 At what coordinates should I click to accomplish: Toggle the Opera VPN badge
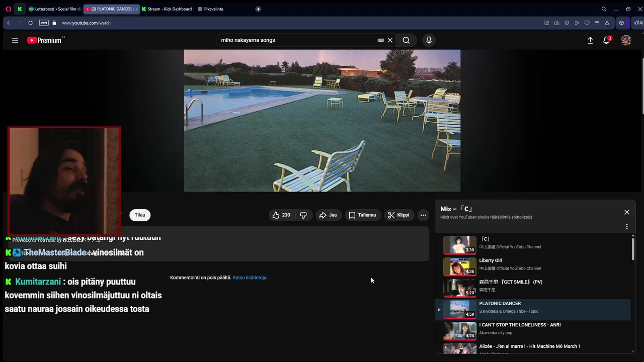[44, 23]
